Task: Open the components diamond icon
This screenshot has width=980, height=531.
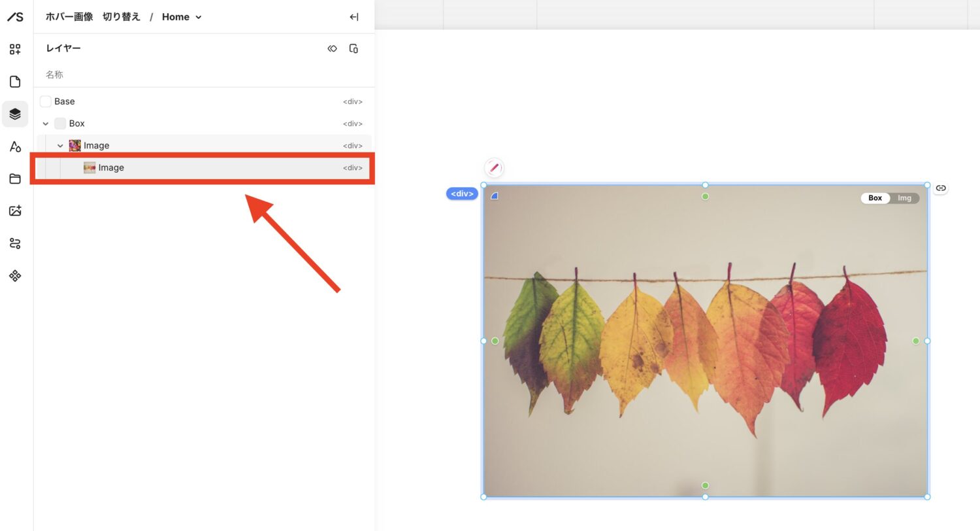Action: coord(15,276)
